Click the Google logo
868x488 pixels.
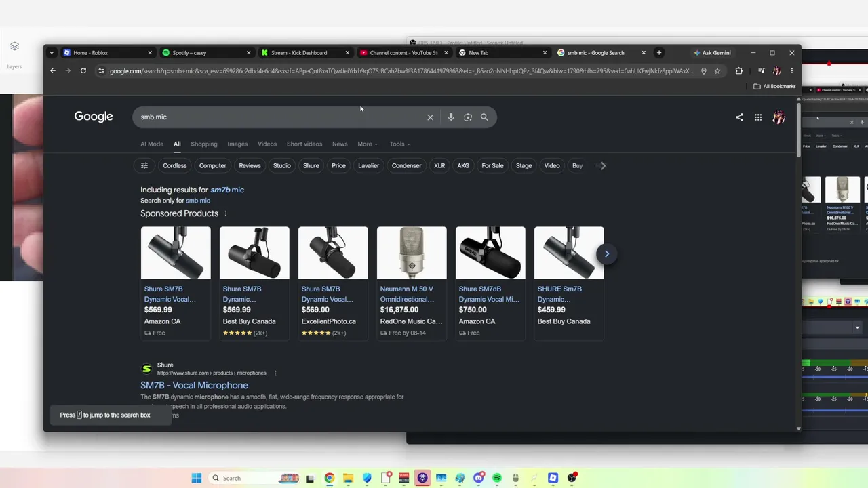94,117
